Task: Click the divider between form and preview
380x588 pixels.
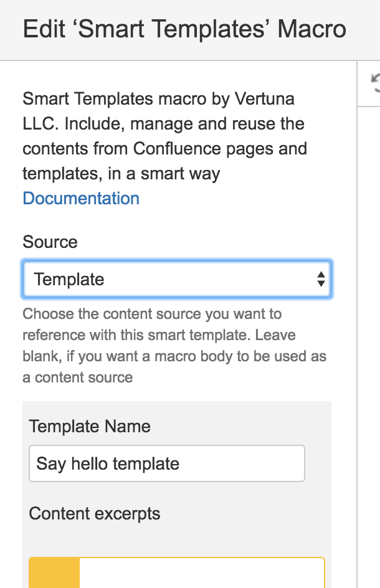Action: 357,323
